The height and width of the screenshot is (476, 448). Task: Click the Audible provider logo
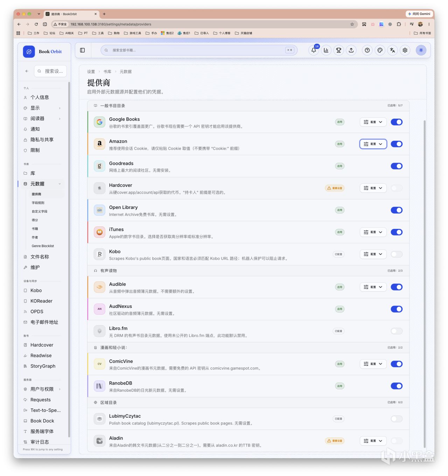pos(99,287)
